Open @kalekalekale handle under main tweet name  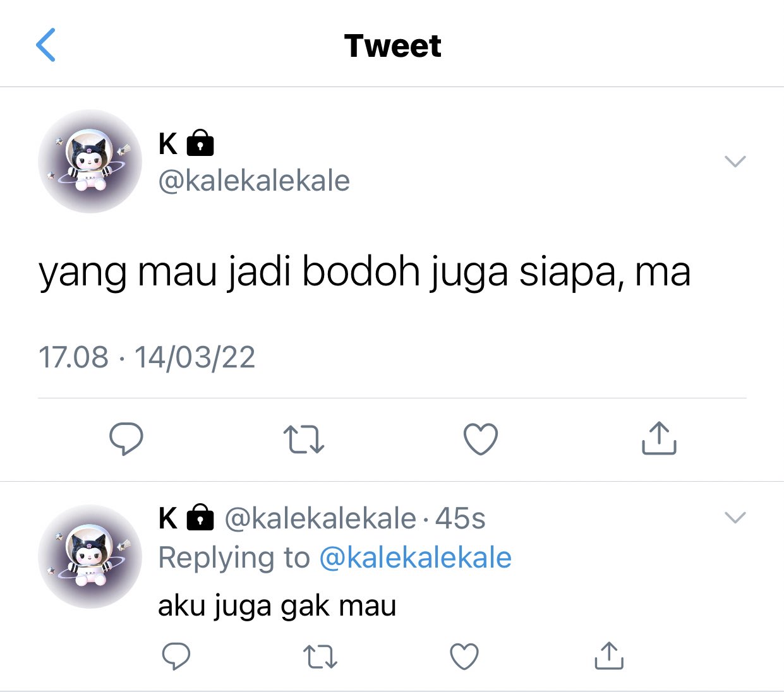254,181
